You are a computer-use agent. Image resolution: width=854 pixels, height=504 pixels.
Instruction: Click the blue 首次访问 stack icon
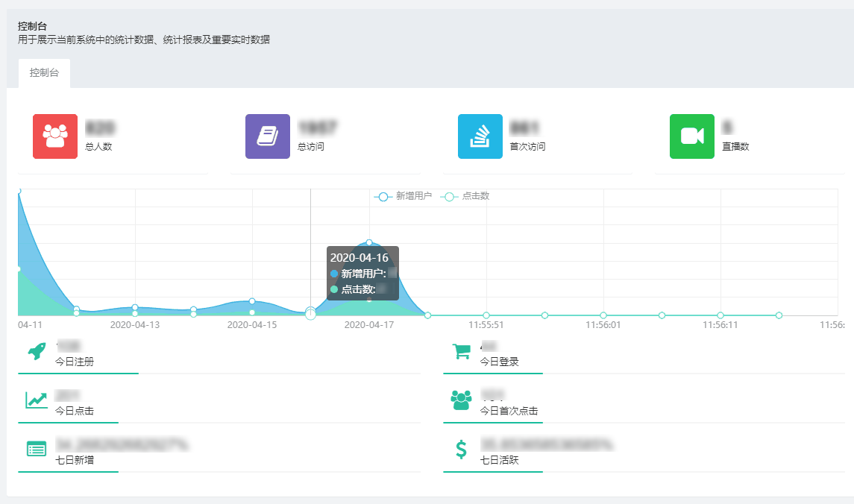(x=480, y=136)
